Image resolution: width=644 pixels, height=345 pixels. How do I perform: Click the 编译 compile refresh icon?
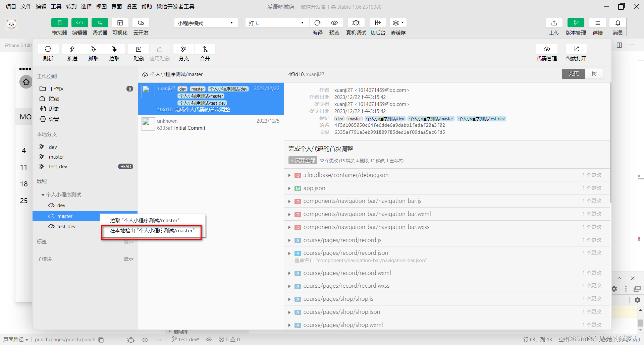coord(317,23)
